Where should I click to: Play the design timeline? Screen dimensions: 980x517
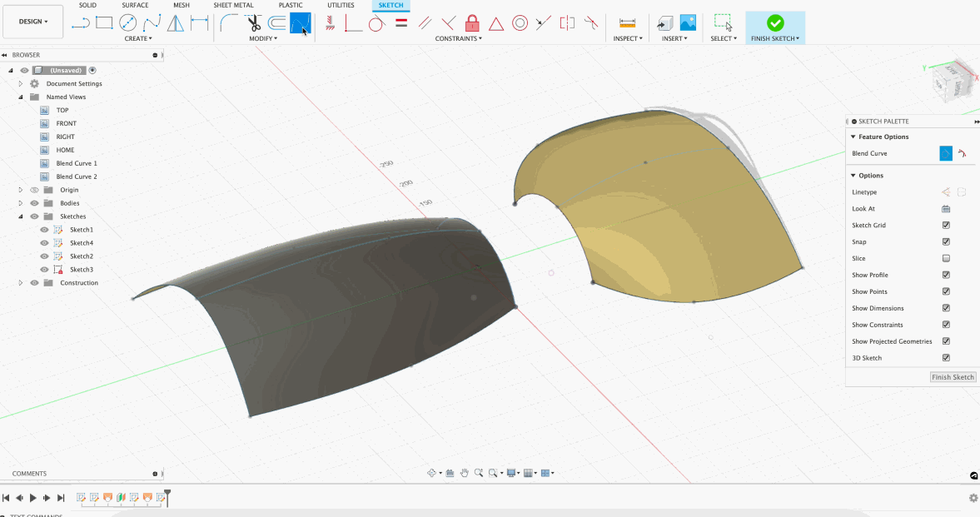[33, 498]
